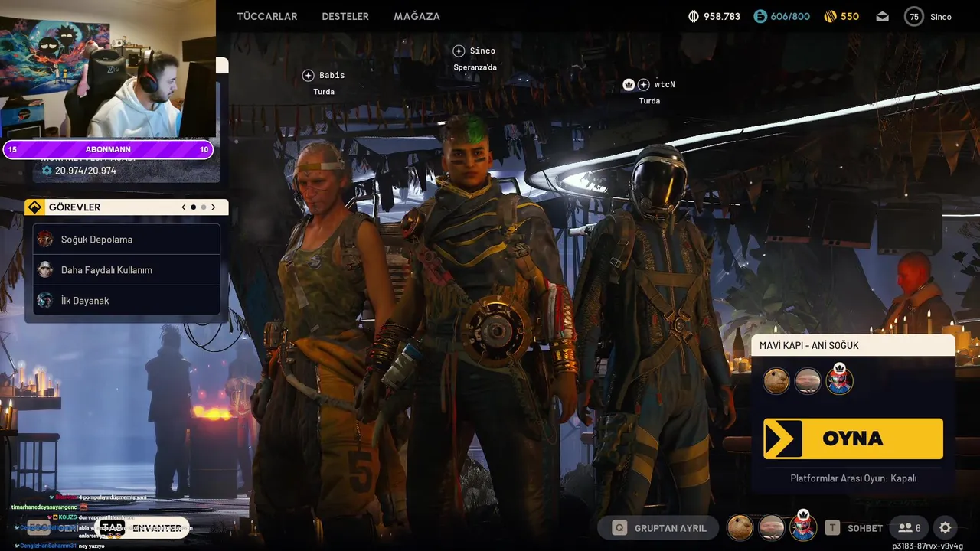Click the middle avatar in bottom bar
980x551 pixels.
[771, 527]
